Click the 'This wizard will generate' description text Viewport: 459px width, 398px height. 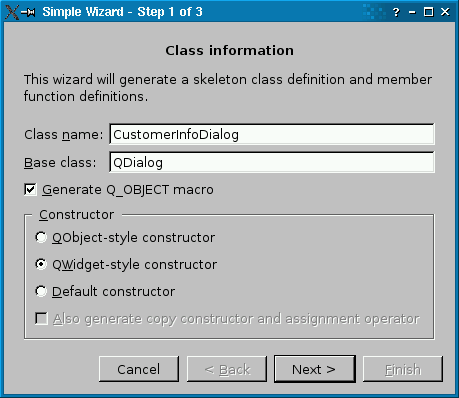tap(228, 88)
